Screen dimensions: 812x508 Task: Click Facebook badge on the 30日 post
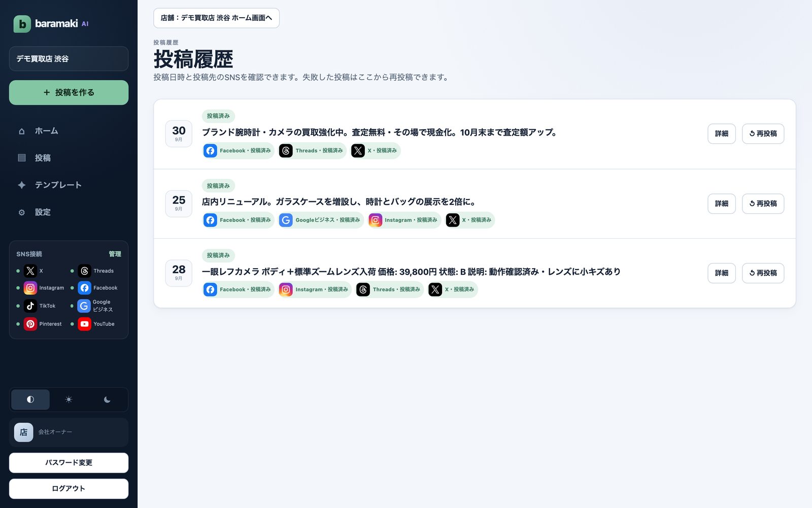point(239,151)
